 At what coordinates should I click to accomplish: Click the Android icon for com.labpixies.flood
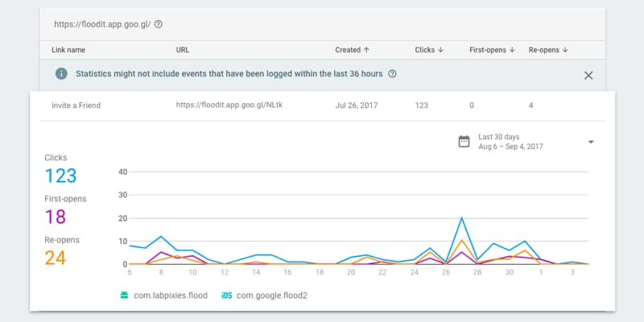coord(124,295)
